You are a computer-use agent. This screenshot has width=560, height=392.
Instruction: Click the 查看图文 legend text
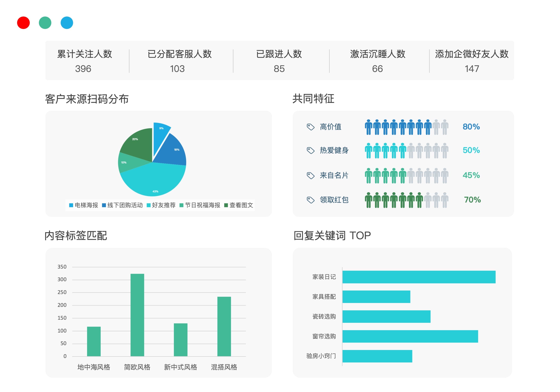pos(241,205)
